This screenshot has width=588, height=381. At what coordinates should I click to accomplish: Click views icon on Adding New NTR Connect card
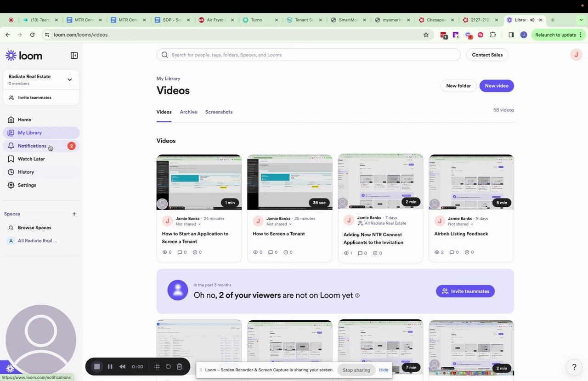[346, 253]
